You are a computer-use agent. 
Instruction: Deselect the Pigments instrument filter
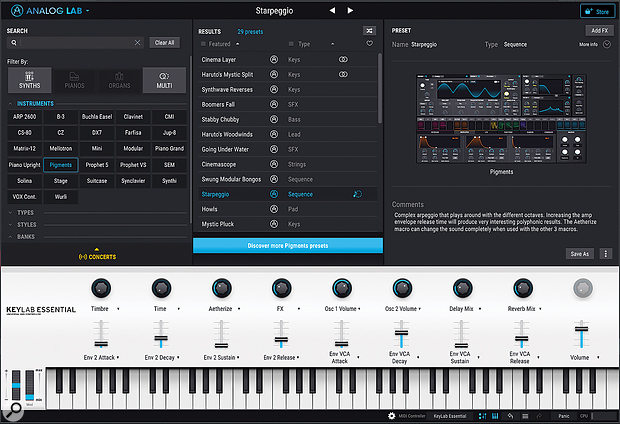coord(60,165)
